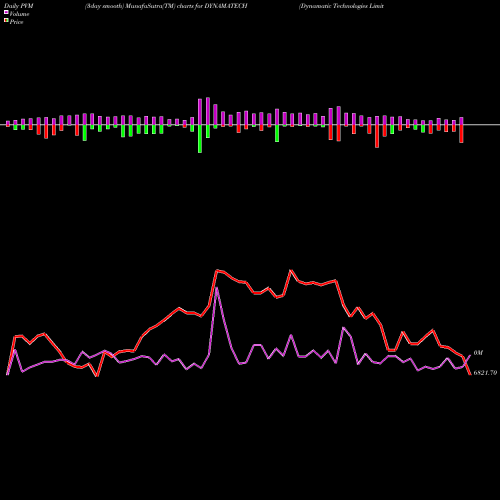Click the '6821.70' price value label
500x500 pixels.
click(485, 373)
